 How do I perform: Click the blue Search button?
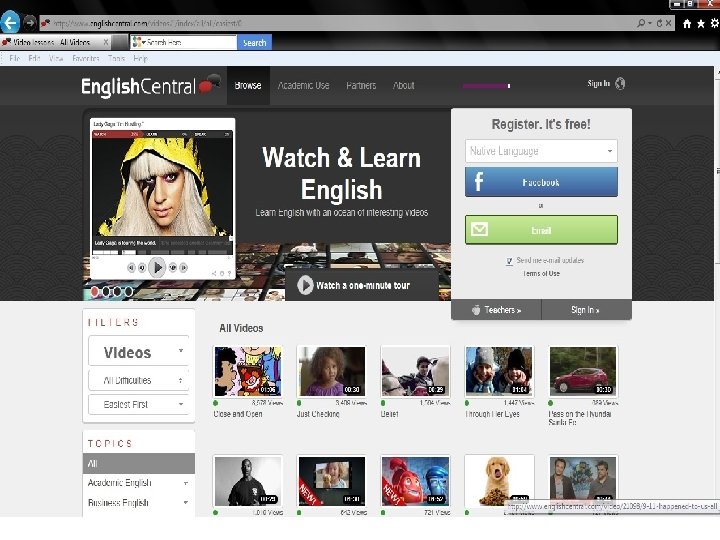click(254, 42)
